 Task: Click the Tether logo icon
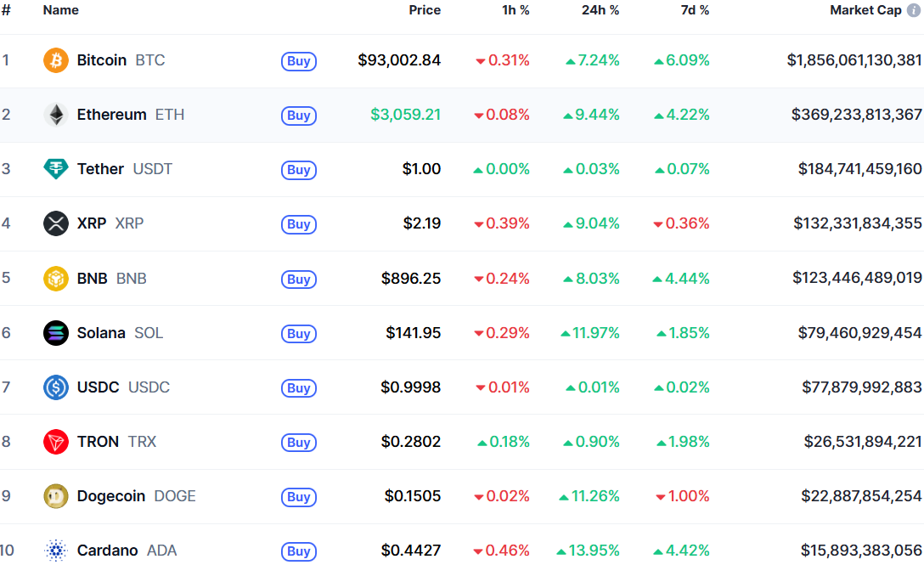(x=56, y=169)
